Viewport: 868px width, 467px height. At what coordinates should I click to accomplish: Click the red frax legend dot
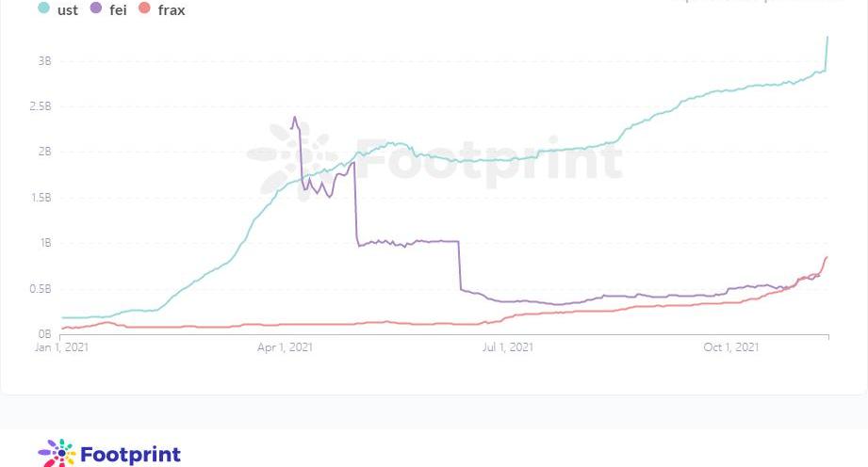tap(144, 9)
